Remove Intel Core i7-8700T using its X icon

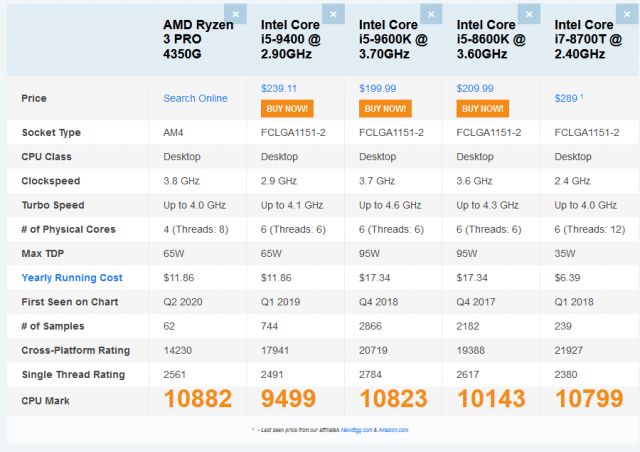pyautogui.click(x=625, y=14)
